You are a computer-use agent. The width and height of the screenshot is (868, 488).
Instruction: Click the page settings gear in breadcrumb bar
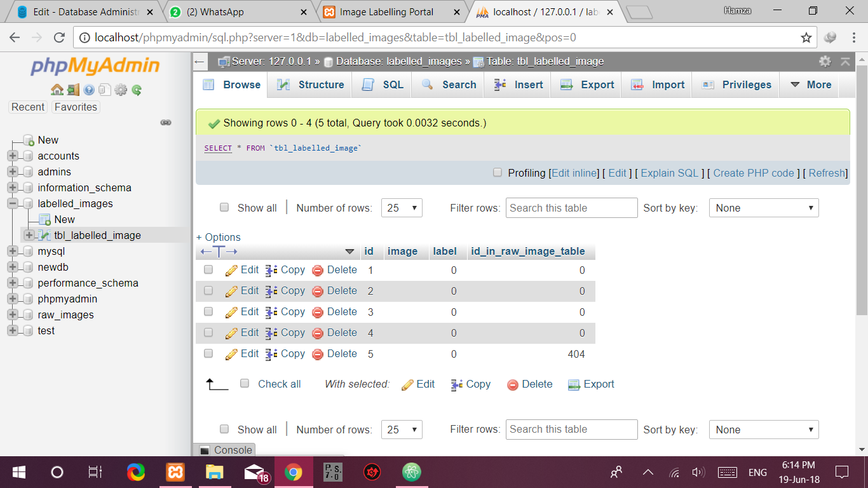[x=825, y=62]
